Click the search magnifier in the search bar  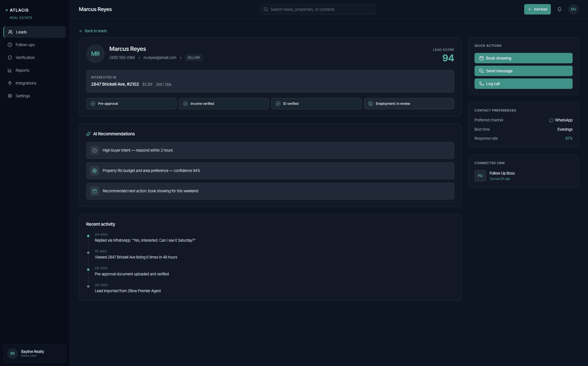(266, 9)
